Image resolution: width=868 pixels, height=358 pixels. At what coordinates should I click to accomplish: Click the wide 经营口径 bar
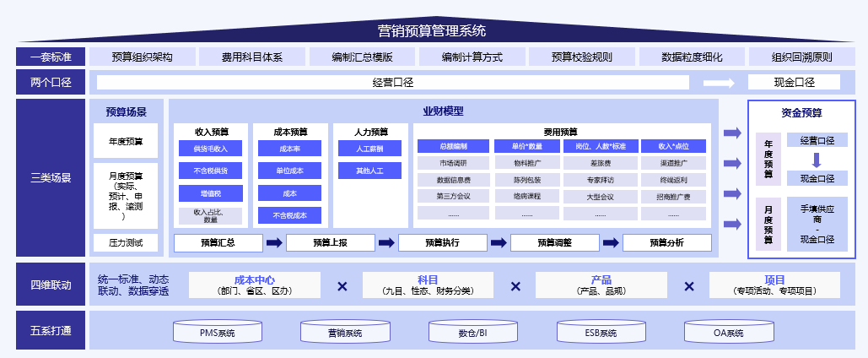[x=393, y=83]
